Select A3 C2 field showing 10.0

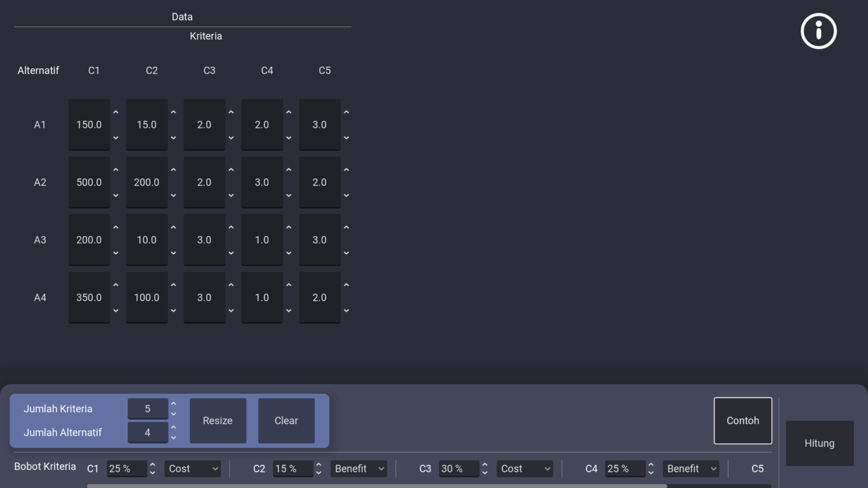coord(146,240)
